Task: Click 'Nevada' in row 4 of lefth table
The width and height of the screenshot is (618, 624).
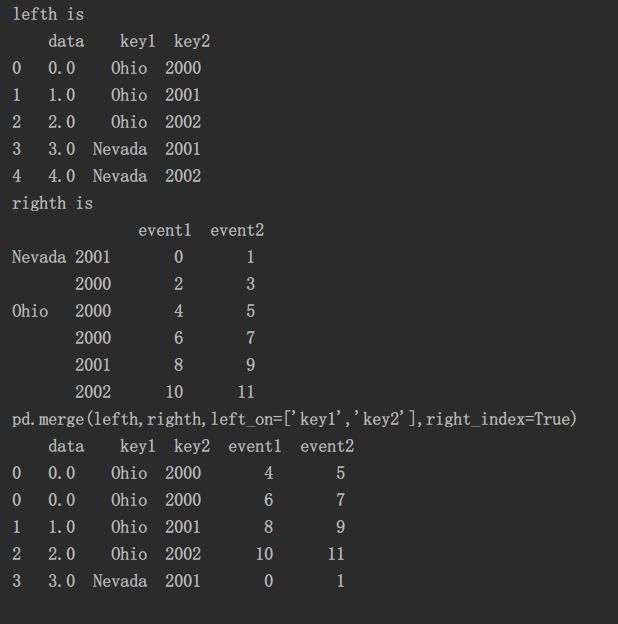Action: click(120, 176)
